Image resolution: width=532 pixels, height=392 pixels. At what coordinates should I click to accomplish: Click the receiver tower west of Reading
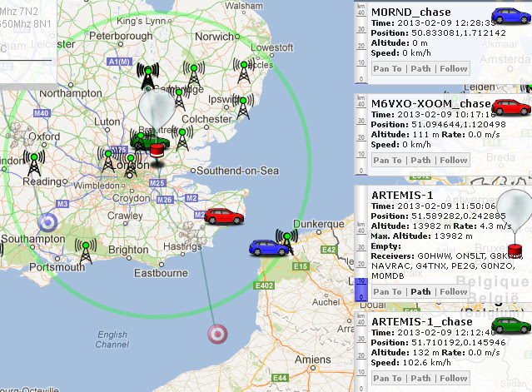click(34, 163)
